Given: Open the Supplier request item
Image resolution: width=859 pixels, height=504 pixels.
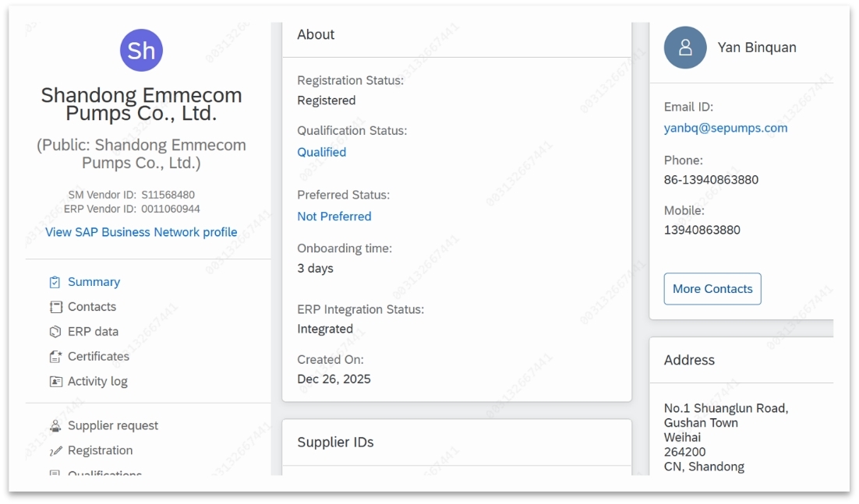Looking at the screenshot, I should (x=113, y=426).
